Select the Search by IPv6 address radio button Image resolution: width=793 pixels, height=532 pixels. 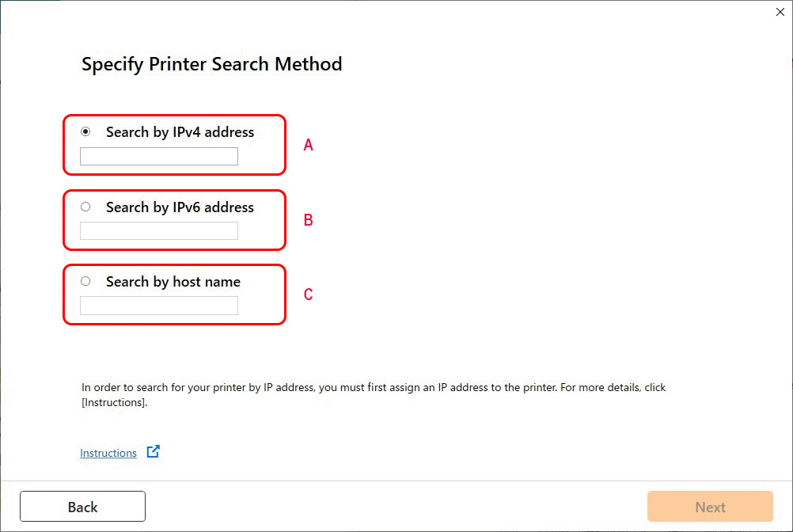(85, 207)
